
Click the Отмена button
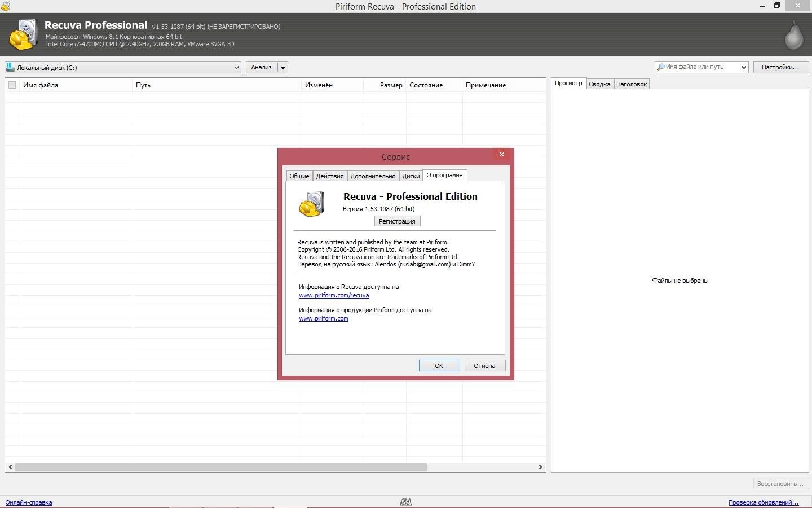pyautogui.click(x=484, y=366)
